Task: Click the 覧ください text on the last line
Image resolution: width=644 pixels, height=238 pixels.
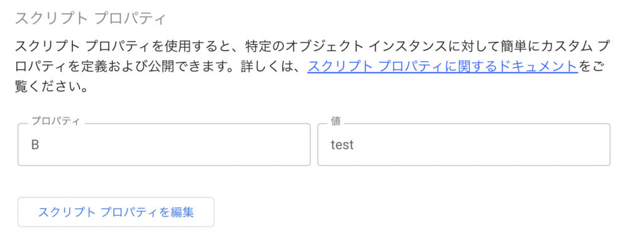Action: [x=46, y=88]
